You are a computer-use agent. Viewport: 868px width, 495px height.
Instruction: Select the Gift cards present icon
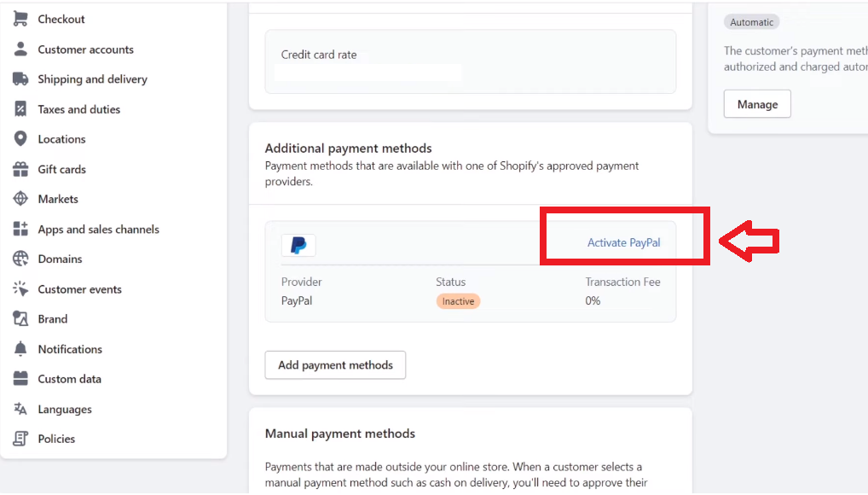20,169
